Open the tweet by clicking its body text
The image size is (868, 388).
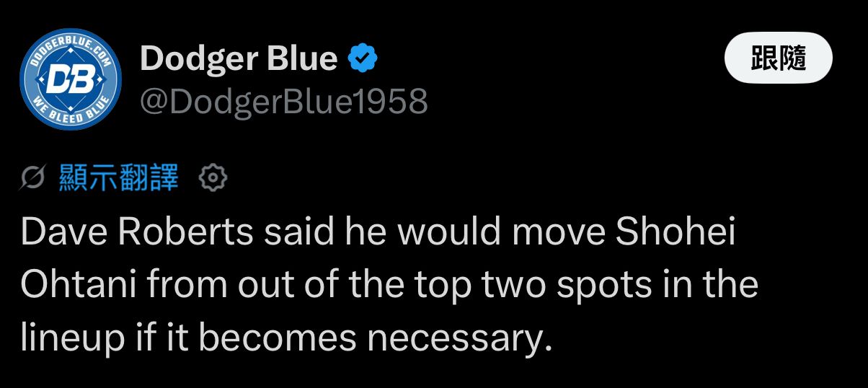pos(389,284)
